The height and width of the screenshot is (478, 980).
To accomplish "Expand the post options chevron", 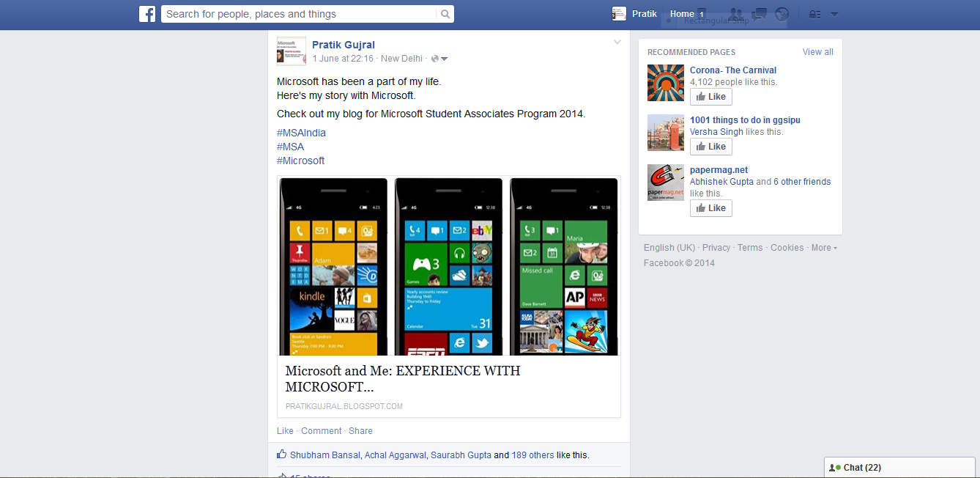I will pyautogui.click(x=617, y=42).
